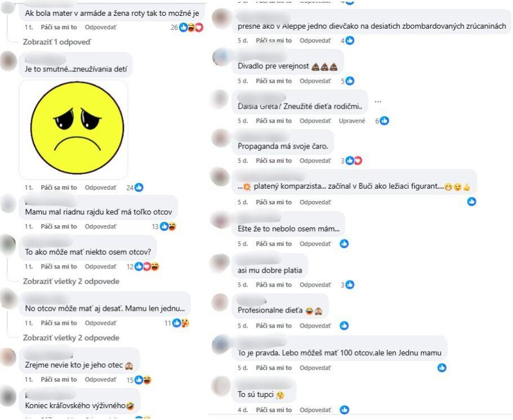Like the 'Je to smutné' comment via 'Páči sa mi to'
Screen dimensions: 513x420
[x=59, y=187]
